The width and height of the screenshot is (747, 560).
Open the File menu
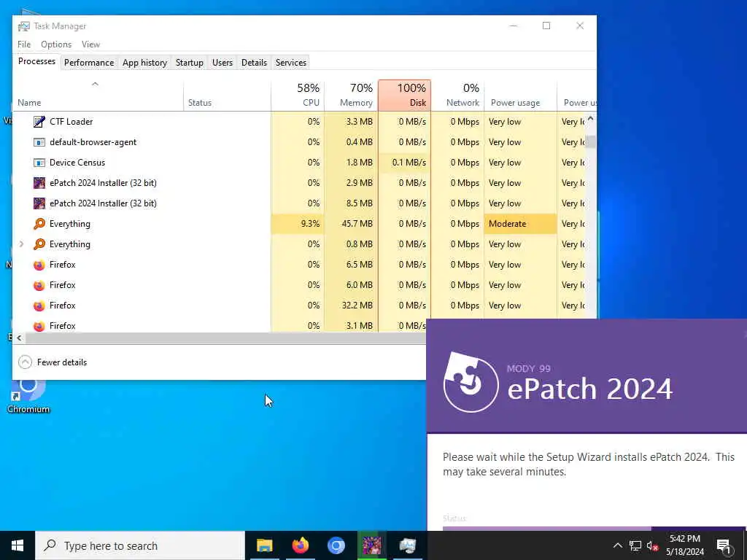(24, 44)
